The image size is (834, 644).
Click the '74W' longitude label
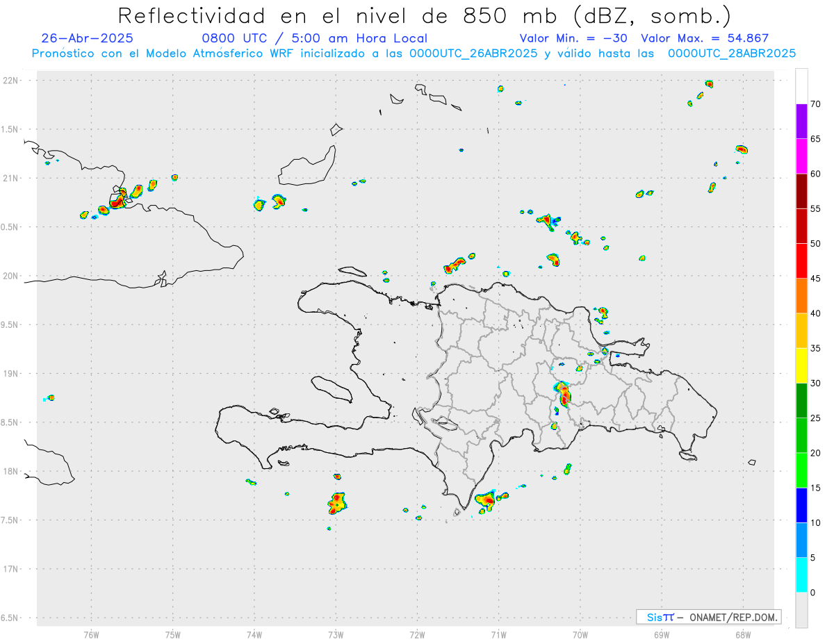[x=254, y=635]
